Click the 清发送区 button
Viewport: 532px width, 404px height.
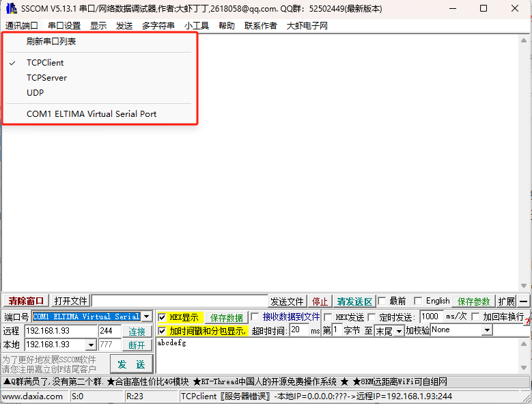pos(354,301)
